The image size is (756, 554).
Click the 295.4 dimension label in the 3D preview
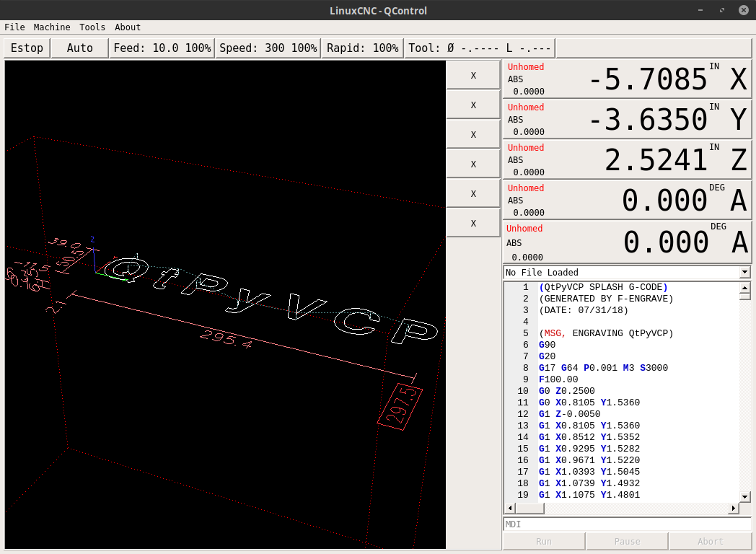pos(226,338)
